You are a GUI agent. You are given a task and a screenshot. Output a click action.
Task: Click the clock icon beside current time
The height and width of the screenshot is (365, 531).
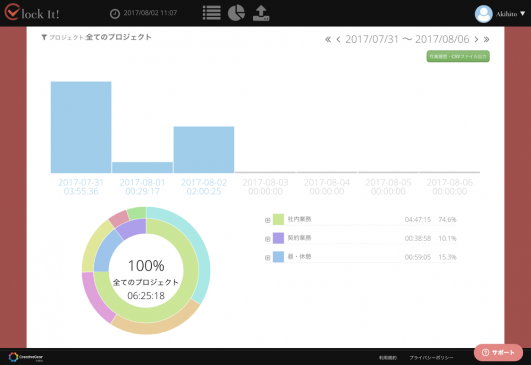pos(115,14)
